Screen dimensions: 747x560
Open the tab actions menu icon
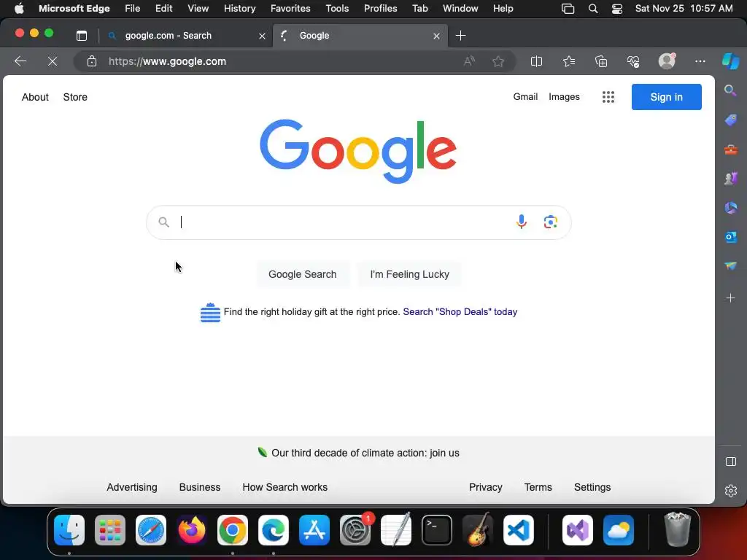(82, 35)
